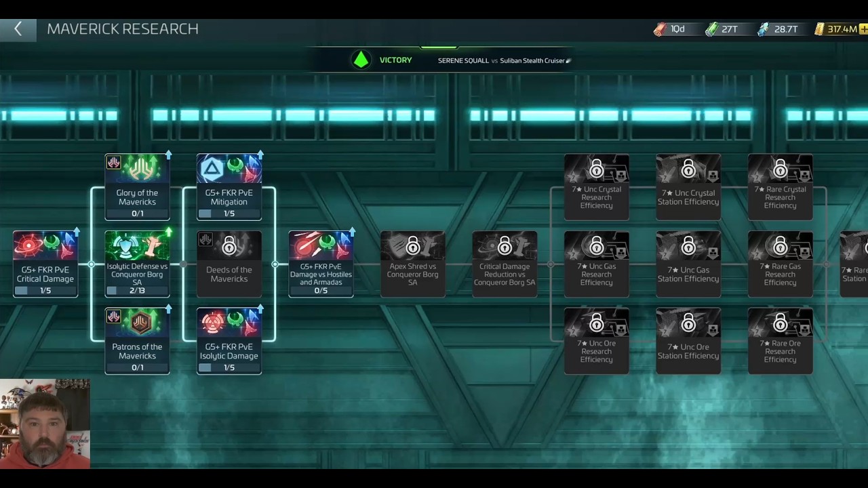Tap the locked 7★ Rare Crystal Research Efficiency node

781,187
